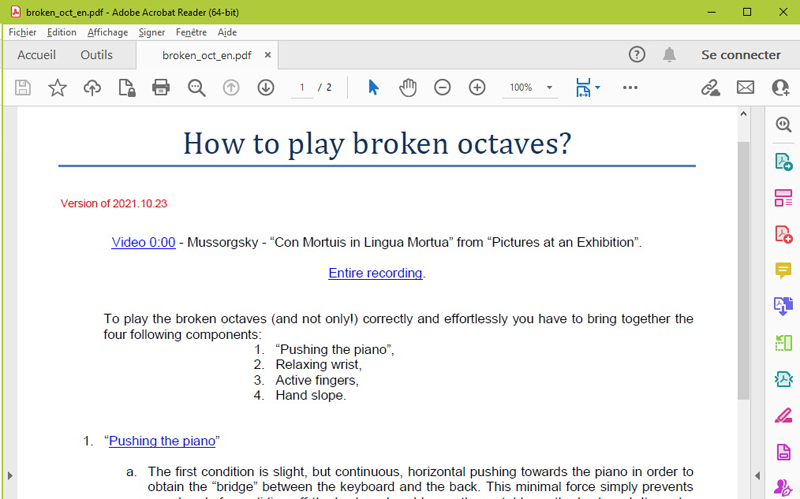Click the Se connecter button
This screenshot has width=800, height=499.
point(740,55)
